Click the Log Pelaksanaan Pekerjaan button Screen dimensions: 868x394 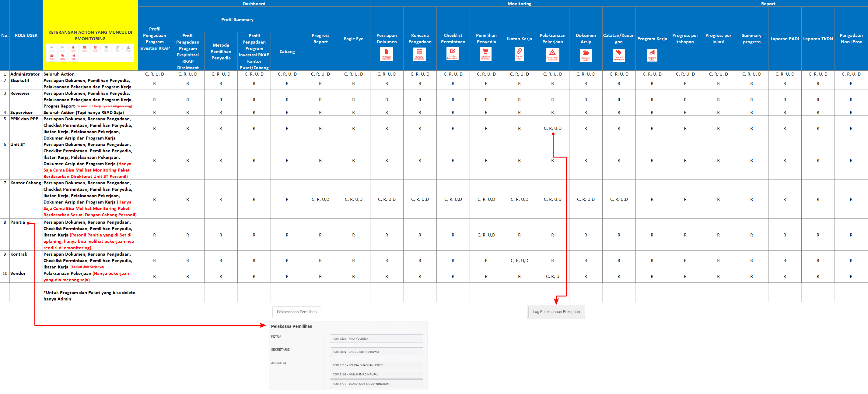556,311
